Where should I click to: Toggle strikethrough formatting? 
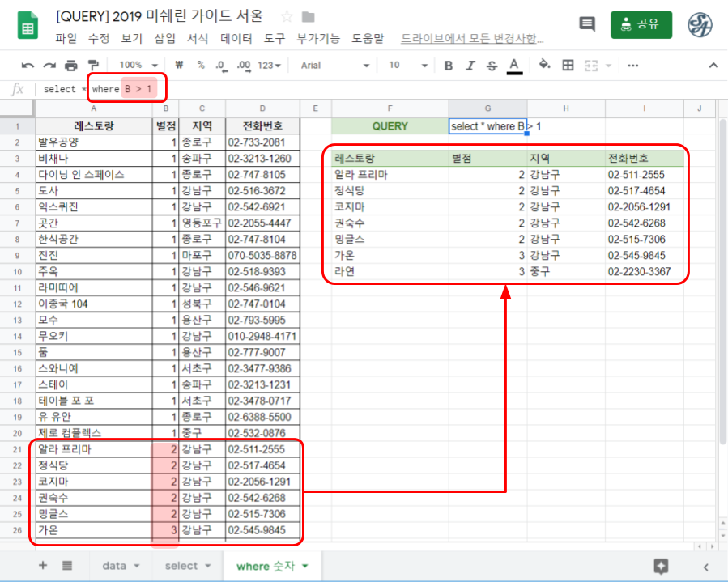coord(491,66)
